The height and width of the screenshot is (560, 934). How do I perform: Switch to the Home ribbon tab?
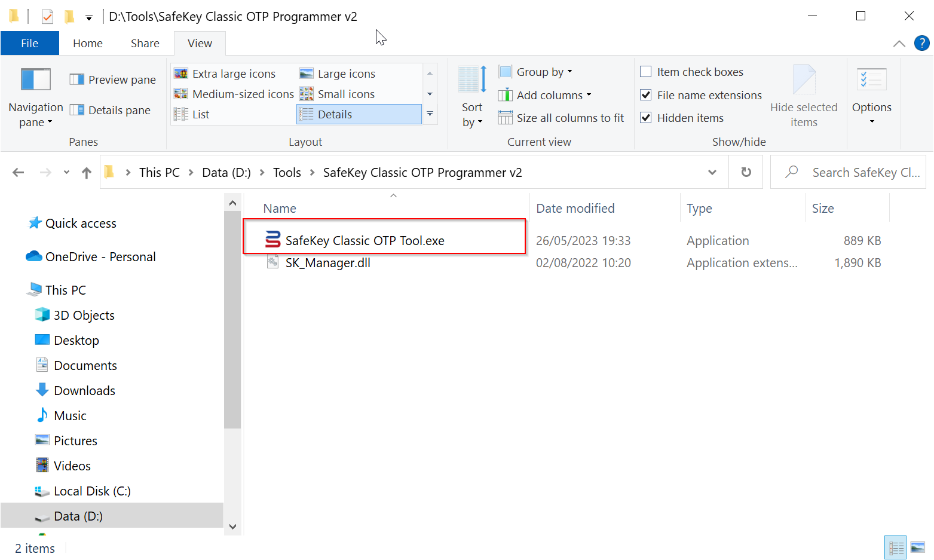pyautogui.click(x=88, y=43)
